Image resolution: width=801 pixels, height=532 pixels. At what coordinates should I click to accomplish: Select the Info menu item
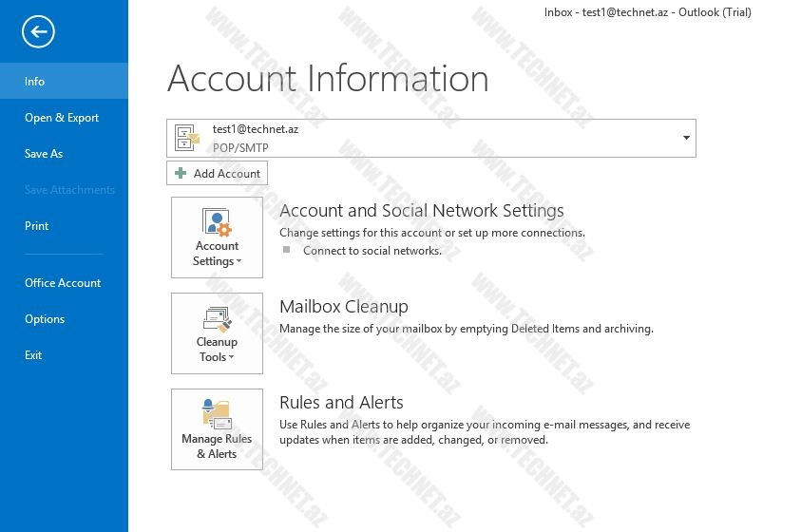pos(35,82)
